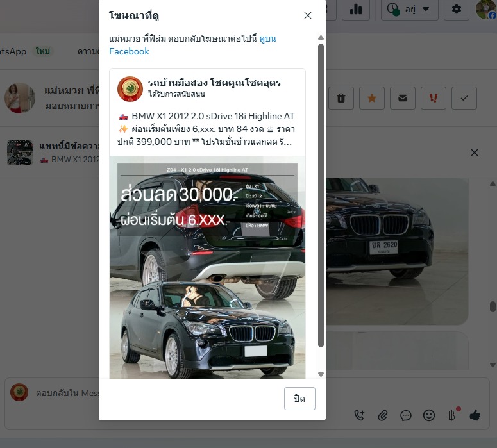Image resolution: width=497 pixels, height=448 pixels.
Task: Move conversation to trash icon
Action: point(341,98)
